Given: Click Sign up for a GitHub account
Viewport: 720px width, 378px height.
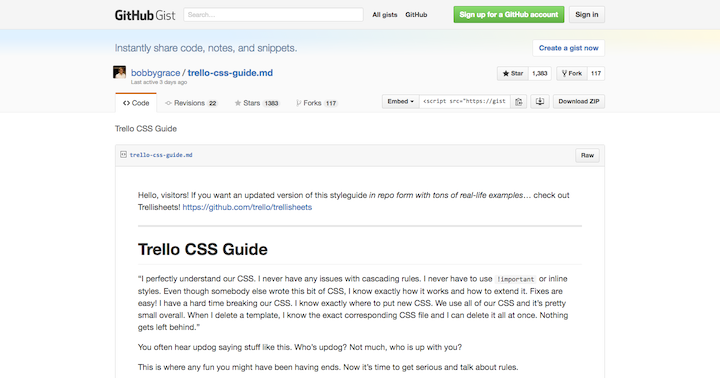Looking at the screenshot, I should click(x=509, y=15).
